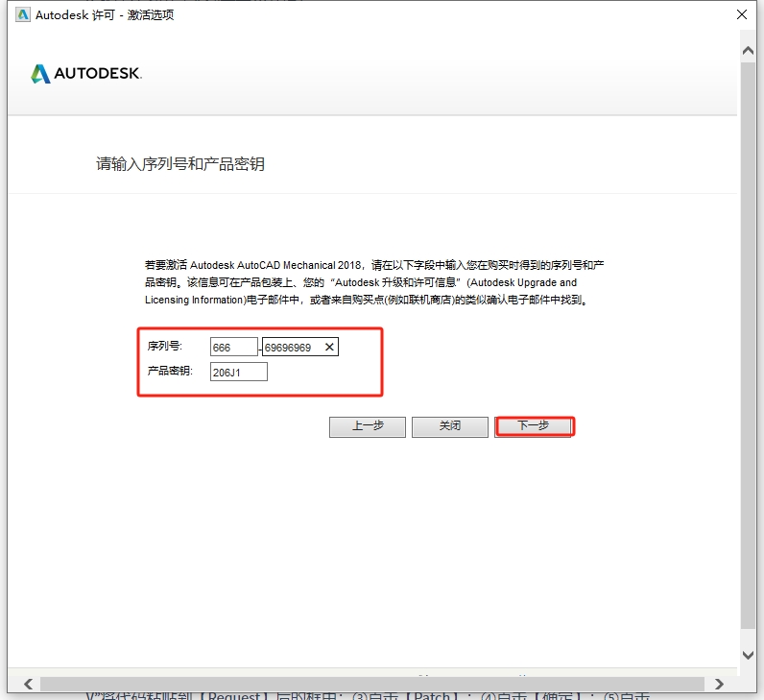Click the vertical scrollbar down arrow
Image resolution: width=764 pixels, height=700 pixels.
point(748,655)
